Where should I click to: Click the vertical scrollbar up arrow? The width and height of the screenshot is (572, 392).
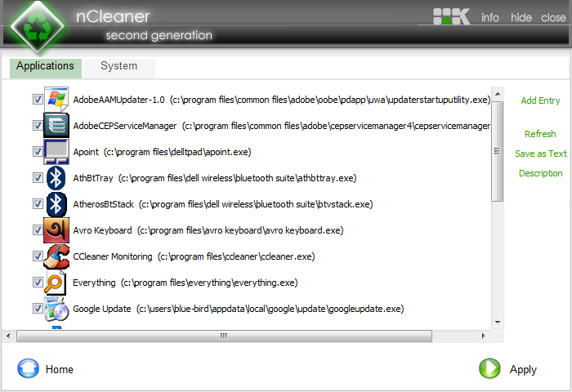[x=497, y=94]
